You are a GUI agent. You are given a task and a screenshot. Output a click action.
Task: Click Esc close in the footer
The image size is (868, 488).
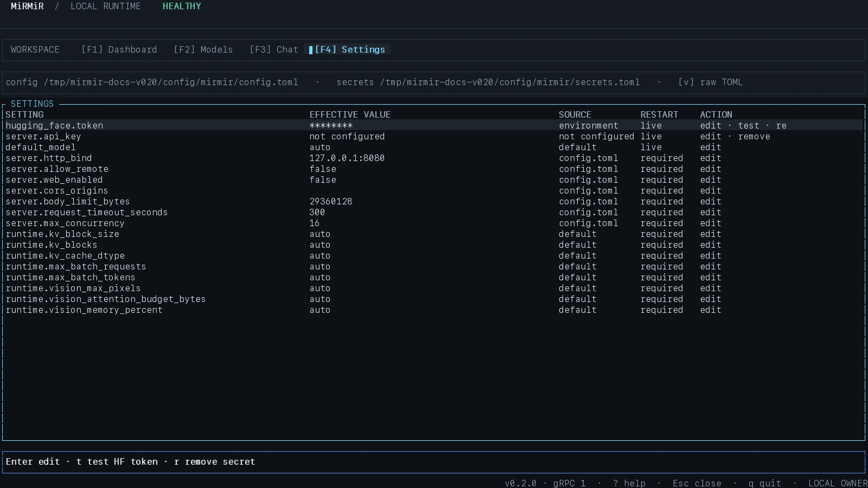[x=697, y=483]
